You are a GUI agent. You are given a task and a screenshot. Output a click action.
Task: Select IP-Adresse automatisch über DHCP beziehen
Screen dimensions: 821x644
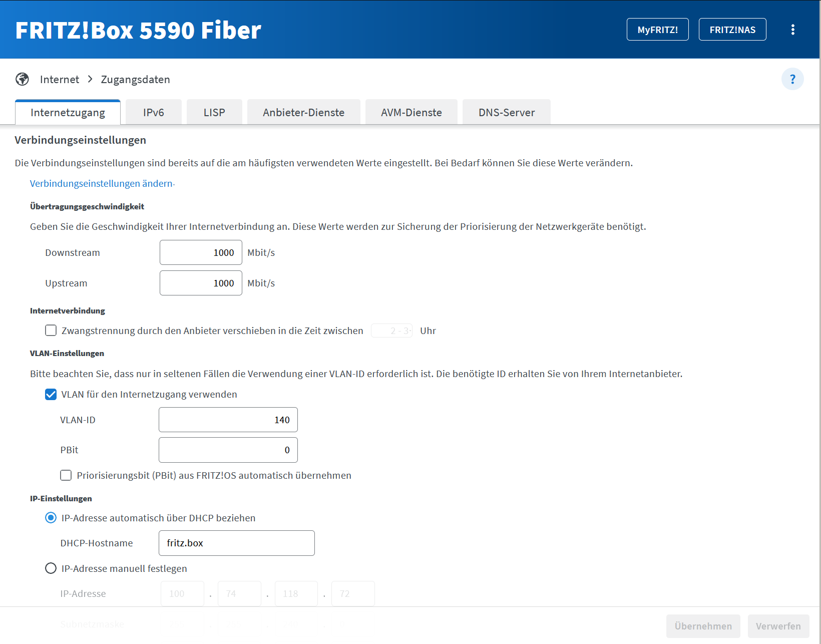pos(51,518)
